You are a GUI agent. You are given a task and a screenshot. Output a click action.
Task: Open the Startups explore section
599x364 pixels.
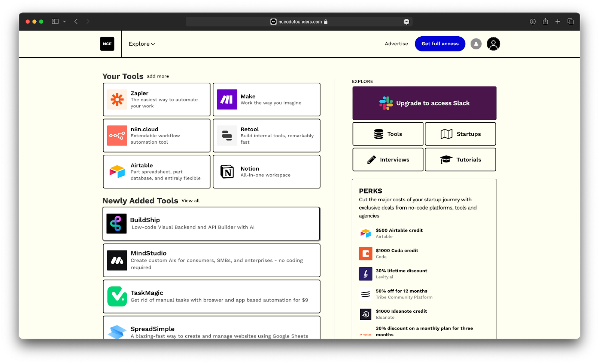click(x=460, y=134)
